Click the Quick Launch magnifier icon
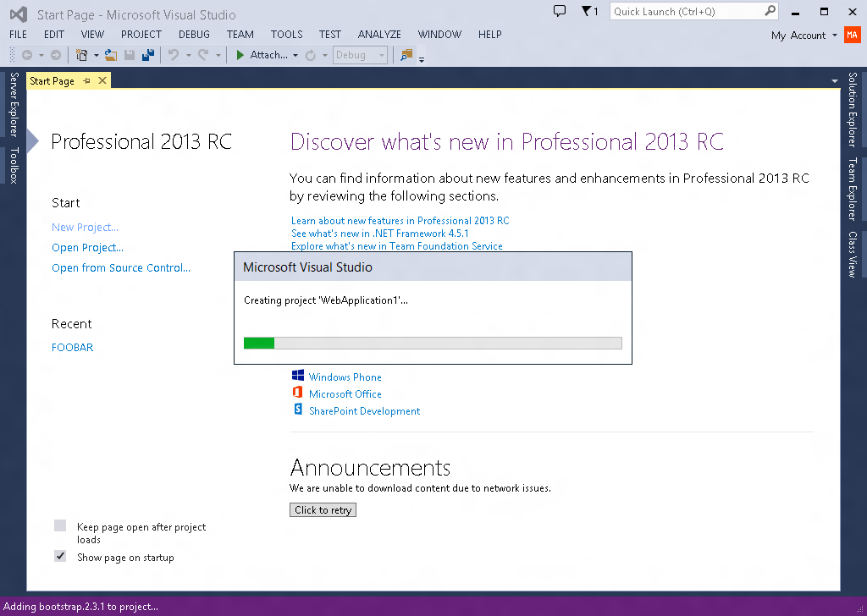This screenshot has width=867, height=616. (770, 11)
